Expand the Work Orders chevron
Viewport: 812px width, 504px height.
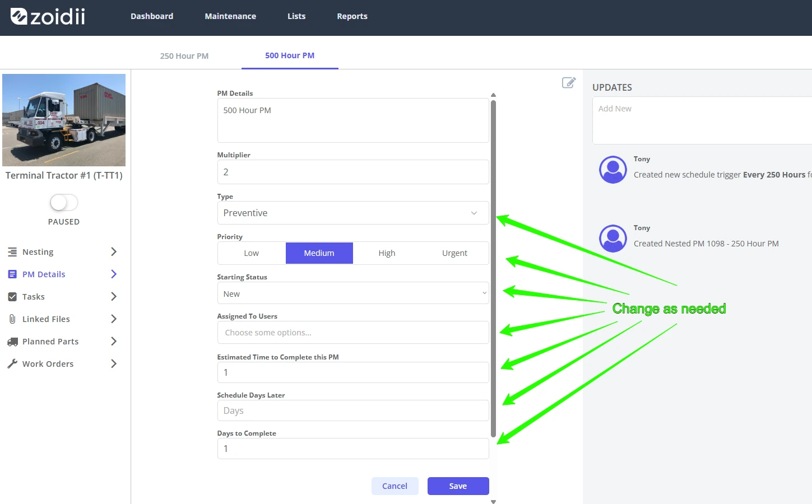(114, 364)
